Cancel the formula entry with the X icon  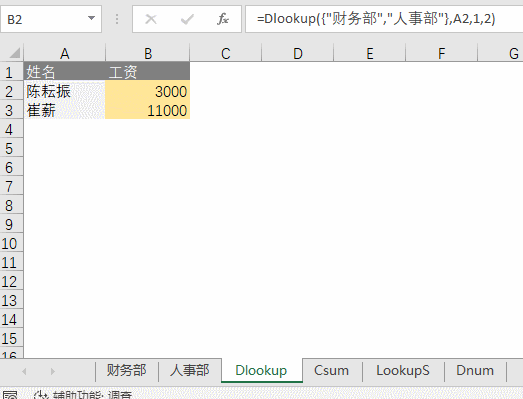coord(151,19)
